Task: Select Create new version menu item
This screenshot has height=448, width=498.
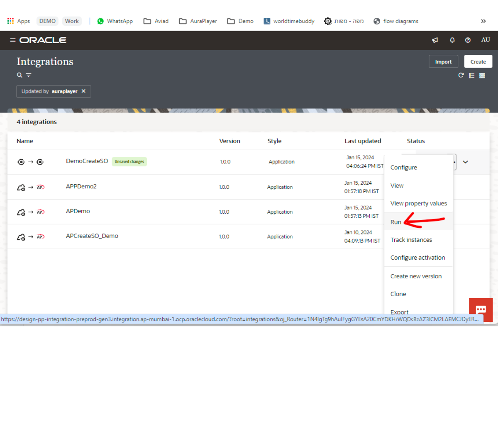Action: pos(419,276)
